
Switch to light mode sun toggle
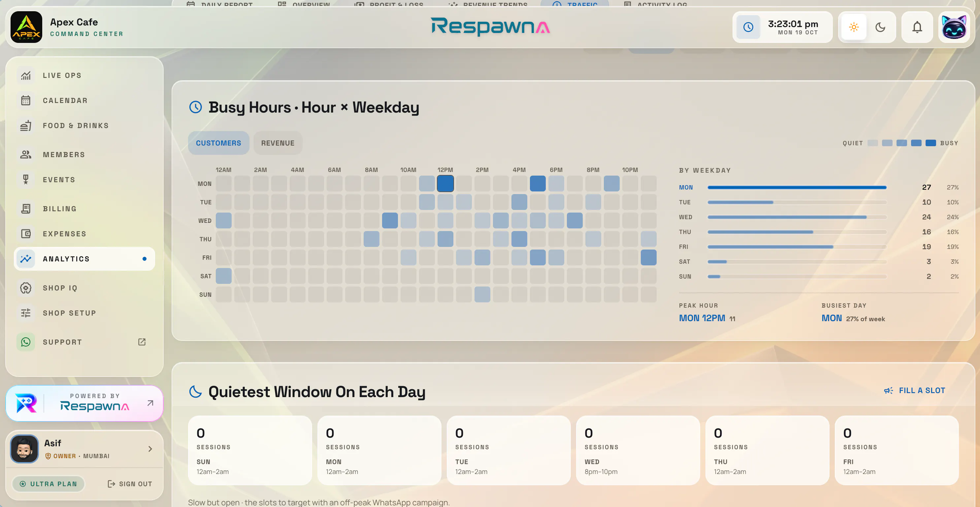854,27
